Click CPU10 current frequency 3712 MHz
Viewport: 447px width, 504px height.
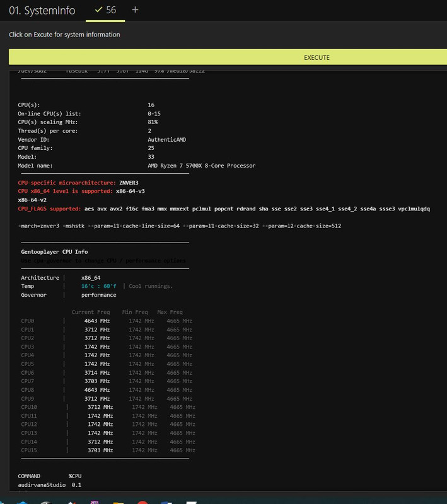pyautogui.click(x=100, y=407)
